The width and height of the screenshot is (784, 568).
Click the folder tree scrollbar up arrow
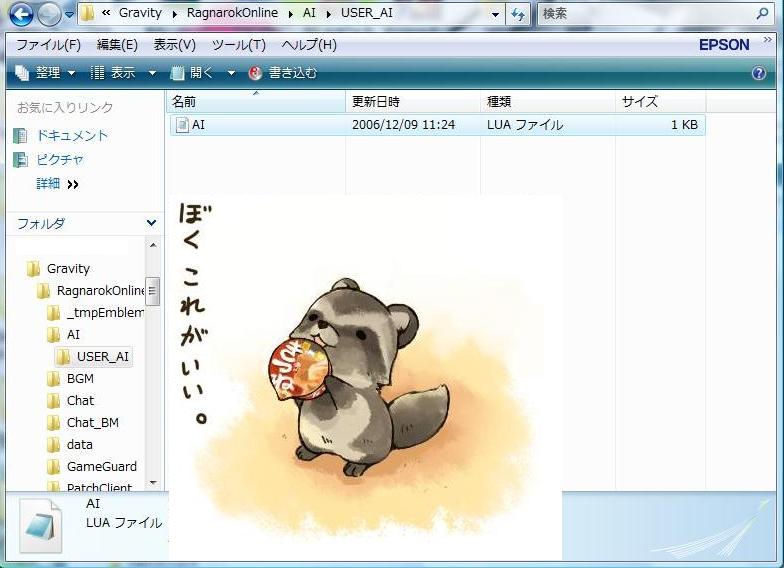click(x=153, y=246)
